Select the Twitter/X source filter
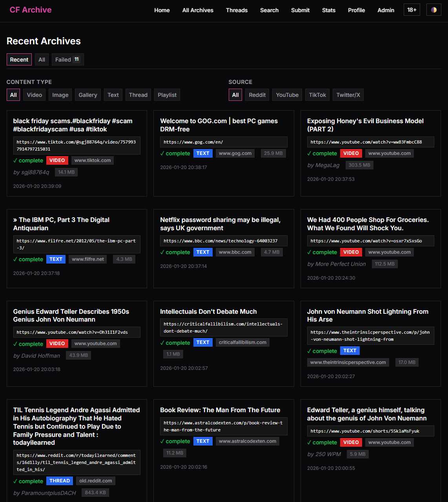The width and height of the screenshot is (448, 502). (x=348, y=95)
